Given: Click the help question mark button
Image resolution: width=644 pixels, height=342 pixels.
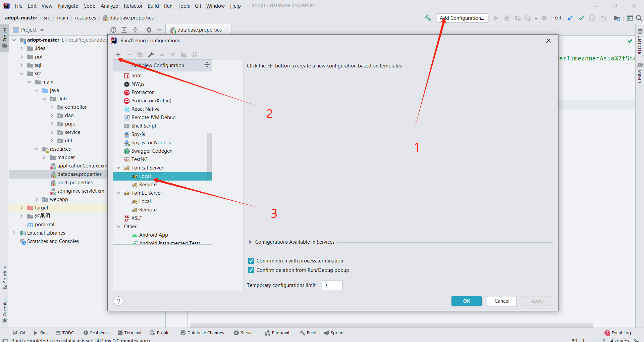Looking at the screenshot, I should pyautogui.click(x=118, y=301).
